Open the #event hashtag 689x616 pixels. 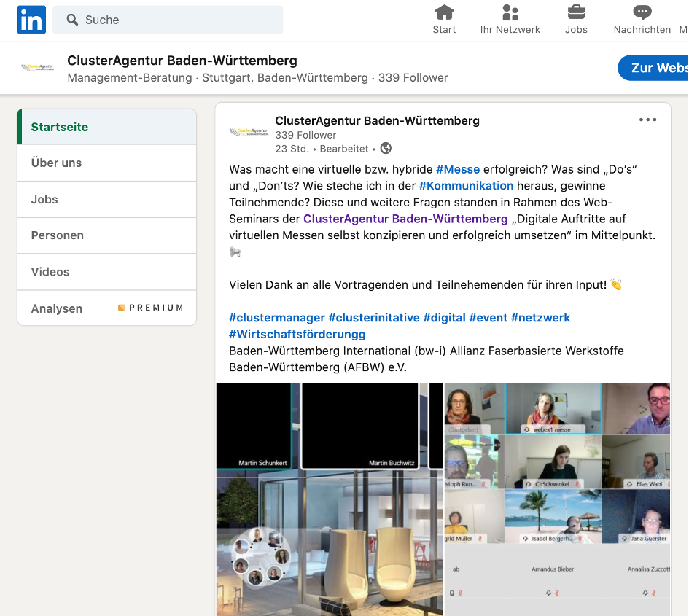tap(488, 318)
